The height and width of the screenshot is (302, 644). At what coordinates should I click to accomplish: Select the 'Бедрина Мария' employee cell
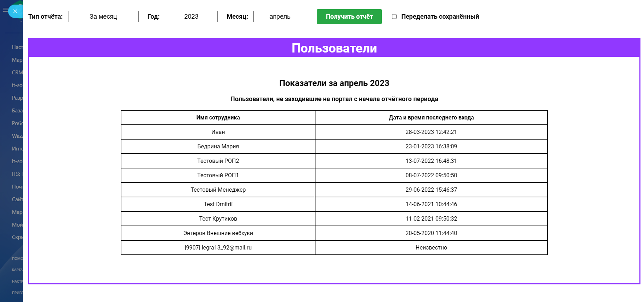[218, 147]
